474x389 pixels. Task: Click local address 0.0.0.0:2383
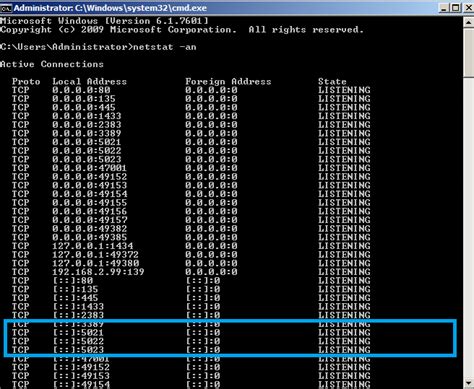point(87,125)
